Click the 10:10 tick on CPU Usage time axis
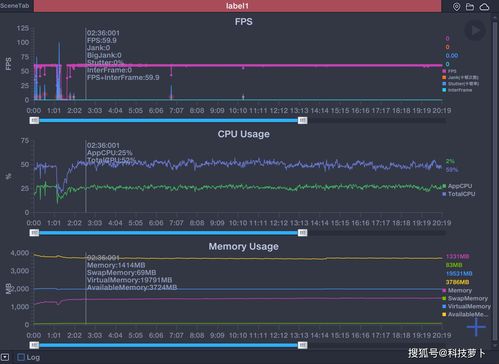 [238, 223]
